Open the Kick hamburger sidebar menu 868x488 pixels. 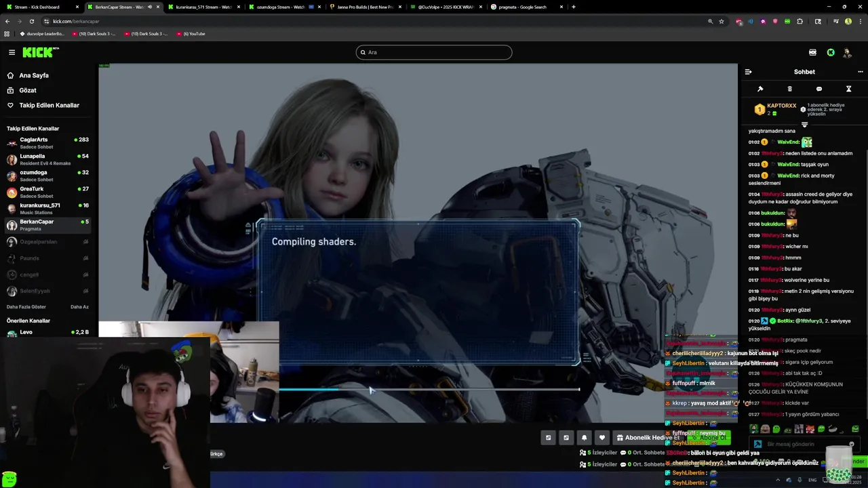point(12,52)
